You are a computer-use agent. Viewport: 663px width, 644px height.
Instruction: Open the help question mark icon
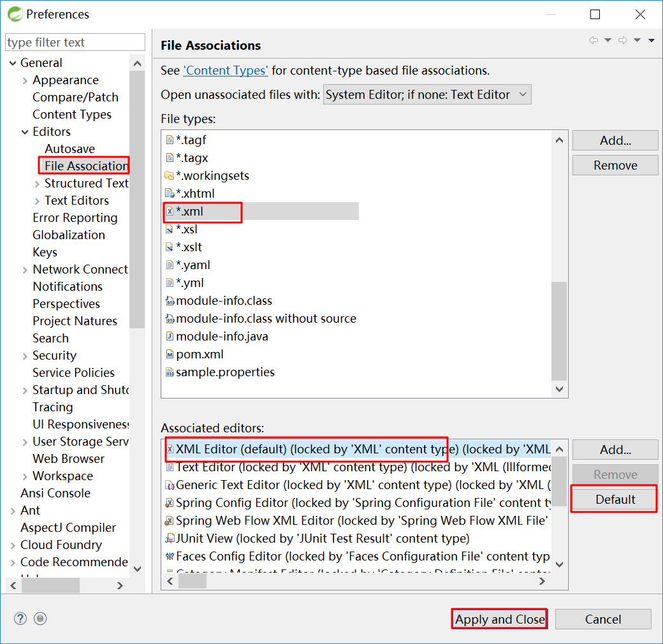click(20, 618)
